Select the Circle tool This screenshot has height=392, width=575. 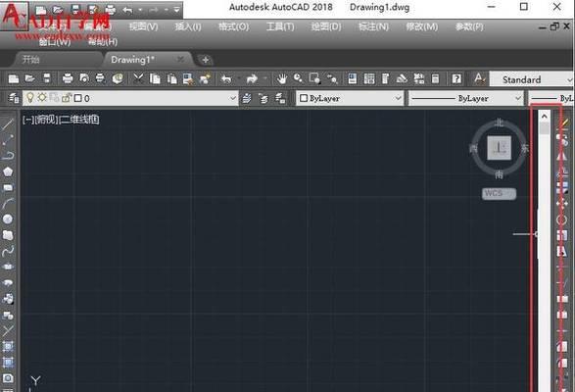tap(8, 220)
